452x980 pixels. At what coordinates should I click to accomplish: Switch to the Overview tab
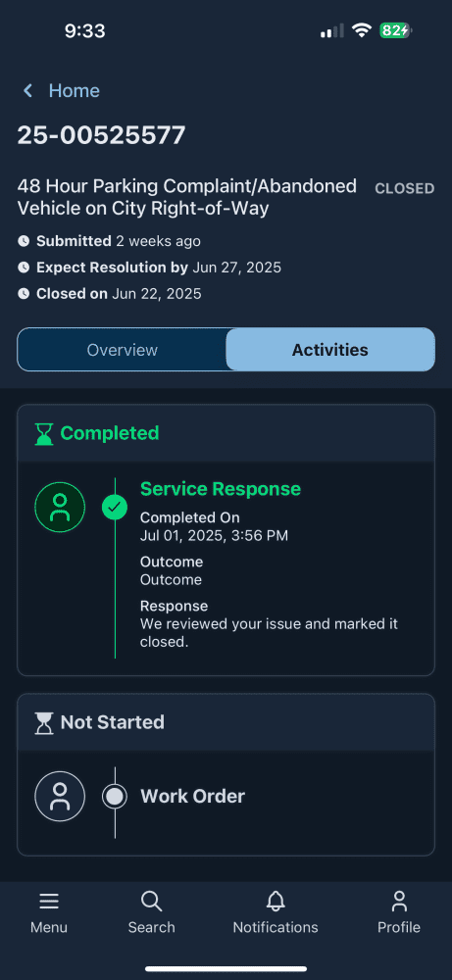pos(122,350)
